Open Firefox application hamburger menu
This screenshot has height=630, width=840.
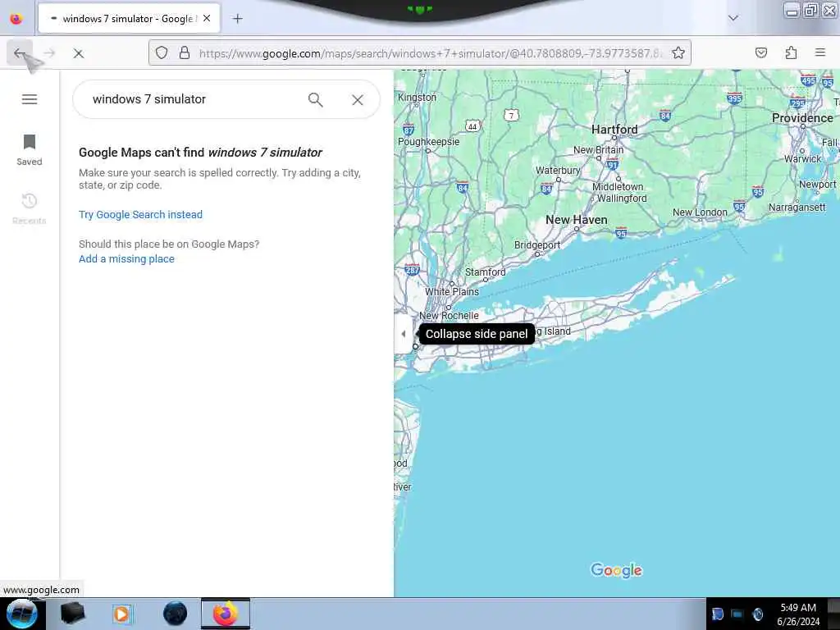tap(820, 52)
